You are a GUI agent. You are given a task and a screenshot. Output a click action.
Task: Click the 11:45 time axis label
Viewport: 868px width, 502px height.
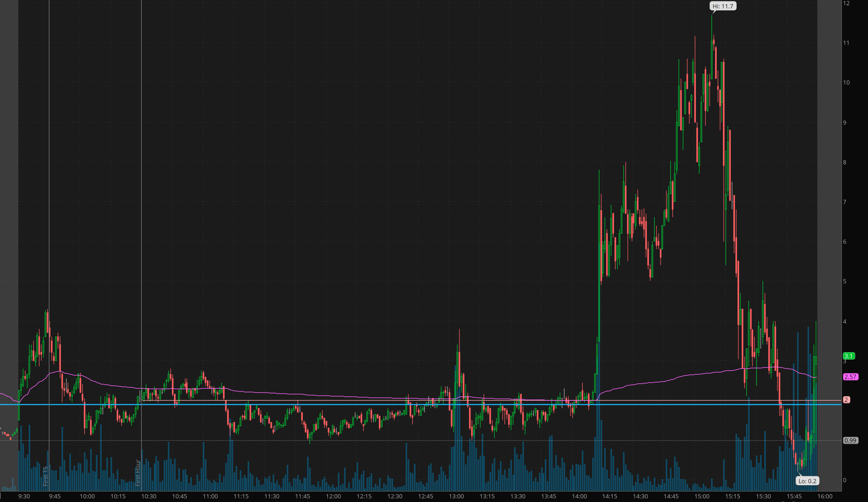click(302, 496)
